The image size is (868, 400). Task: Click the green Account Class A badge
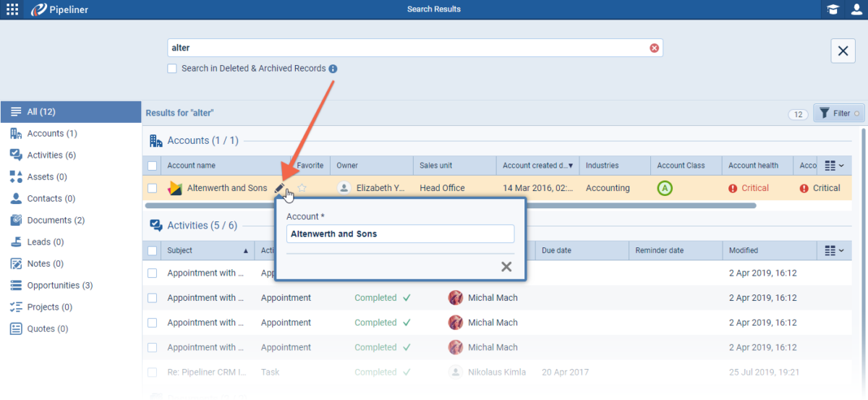pyautogui.click(x=665, y=188)
